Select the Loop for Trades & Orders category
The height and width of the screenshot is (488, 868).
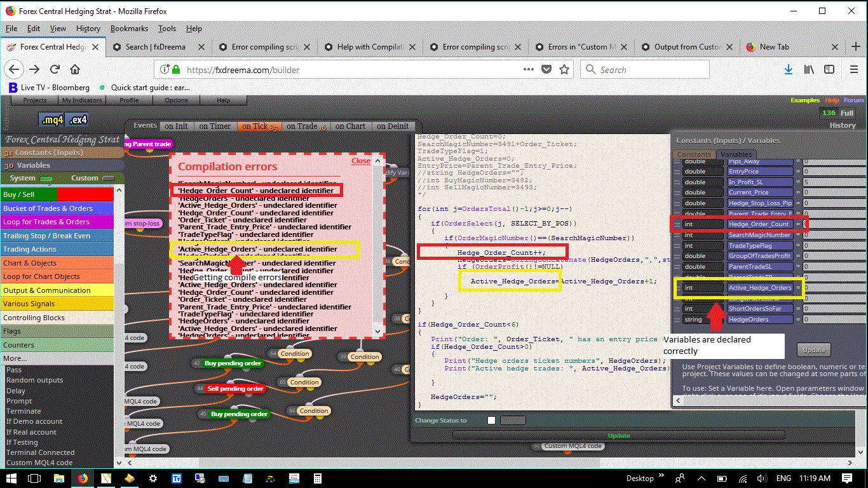(57, 222)
